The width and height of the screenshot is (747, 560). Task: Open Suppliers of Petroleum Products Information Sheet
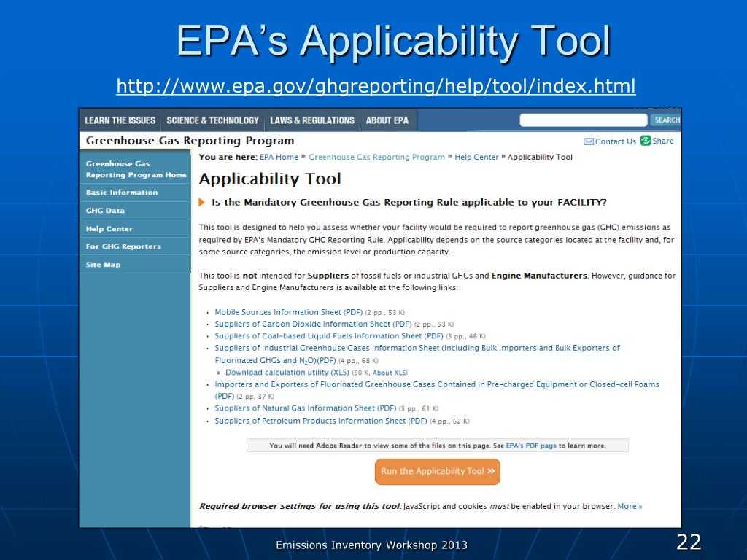coord(321,421)
